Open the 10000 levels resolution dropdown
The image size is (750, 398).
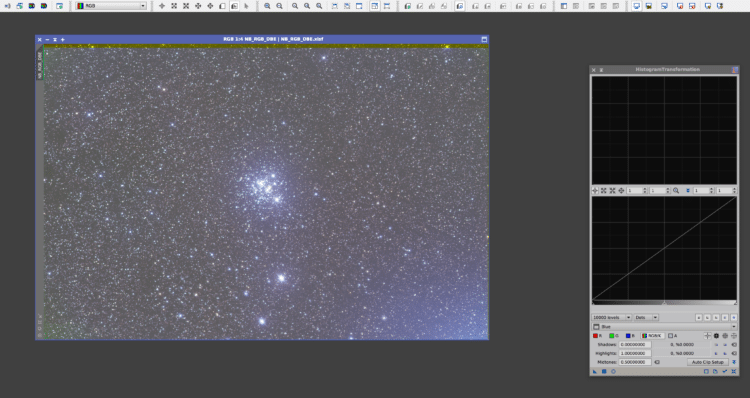point(611,317)
